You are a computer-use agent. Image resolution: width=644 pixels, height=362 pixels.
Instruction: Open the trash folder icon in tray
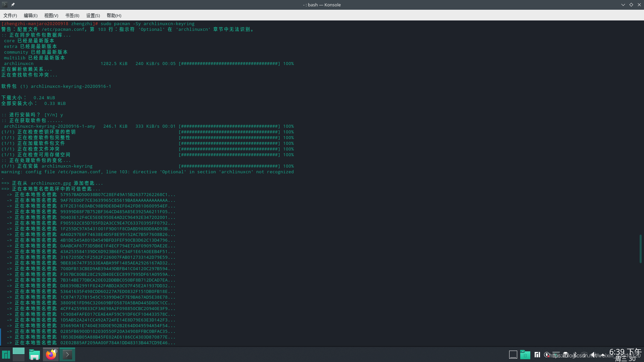coord(525,355)
